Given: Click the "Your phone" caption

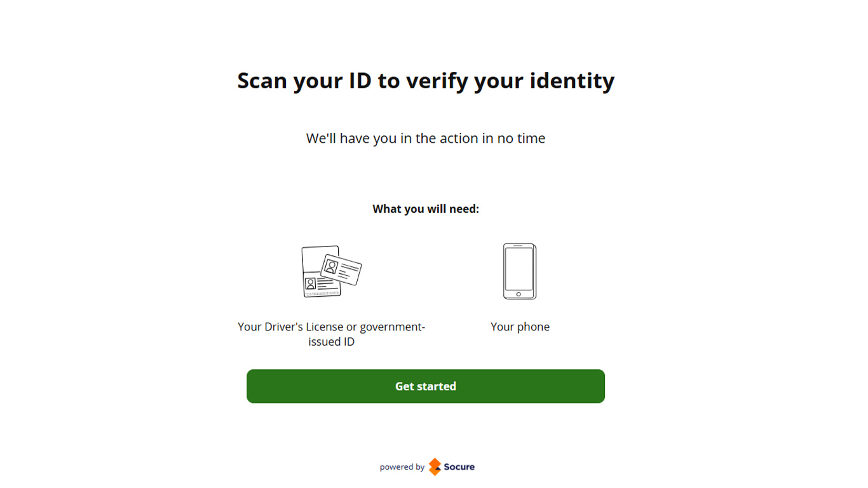Looking at the screenshot, I should [520, 327].
